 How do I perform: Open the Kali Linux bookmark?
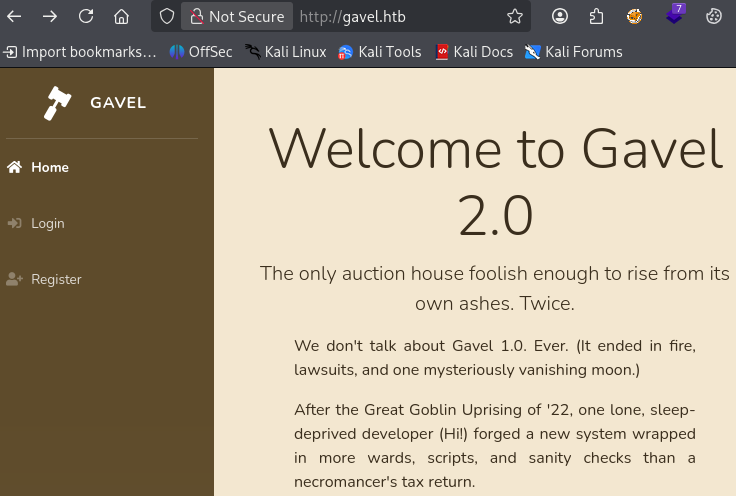285,52
